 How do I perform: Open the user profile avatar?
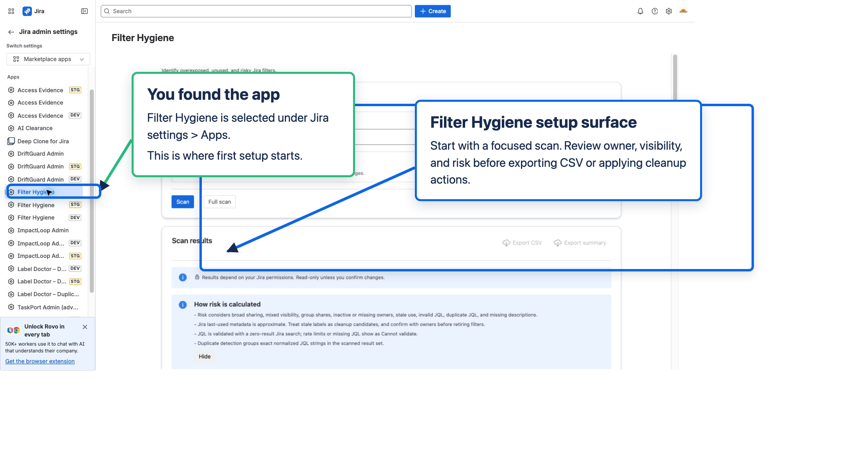pyautogui.click(x=683, y=11)
